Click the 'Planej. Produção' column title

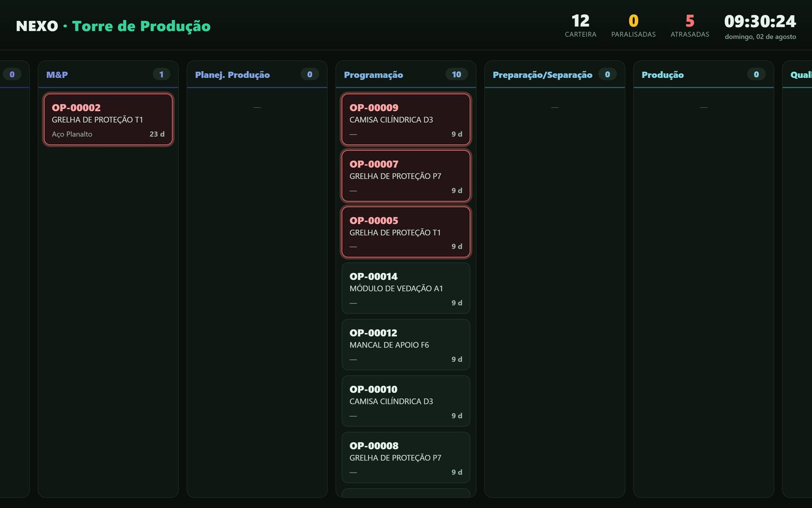[232, 75]
